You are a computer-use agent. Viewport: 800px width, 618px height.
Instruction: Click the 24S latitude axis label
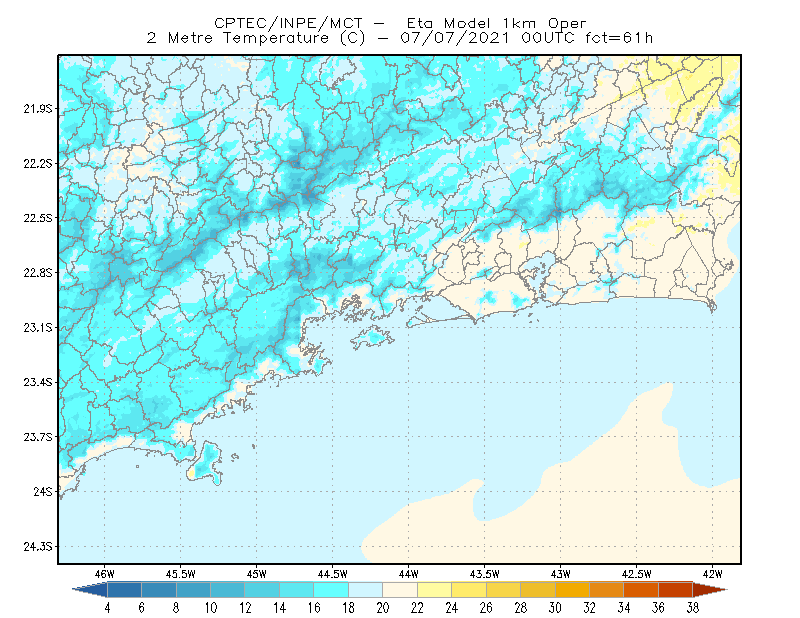coord(42,492)
